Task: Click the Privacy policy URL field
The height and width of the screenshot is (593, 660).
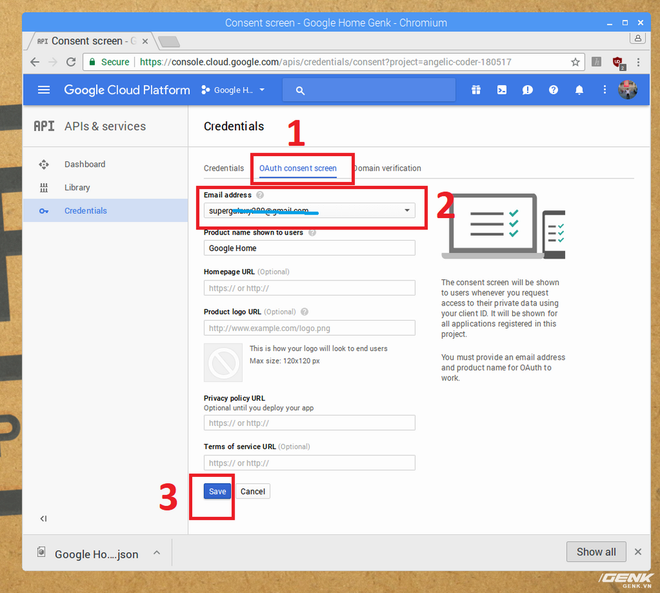Action: coord(309,423)
